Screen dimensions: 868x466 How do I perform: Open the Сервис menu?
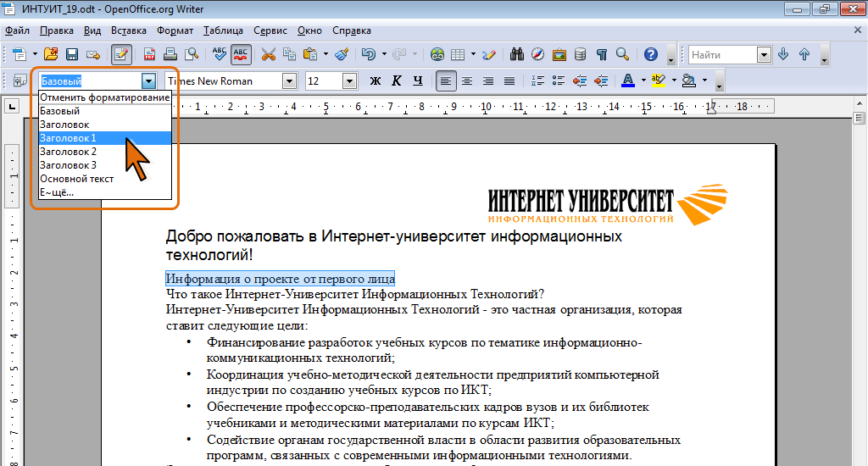click(270, 31)
